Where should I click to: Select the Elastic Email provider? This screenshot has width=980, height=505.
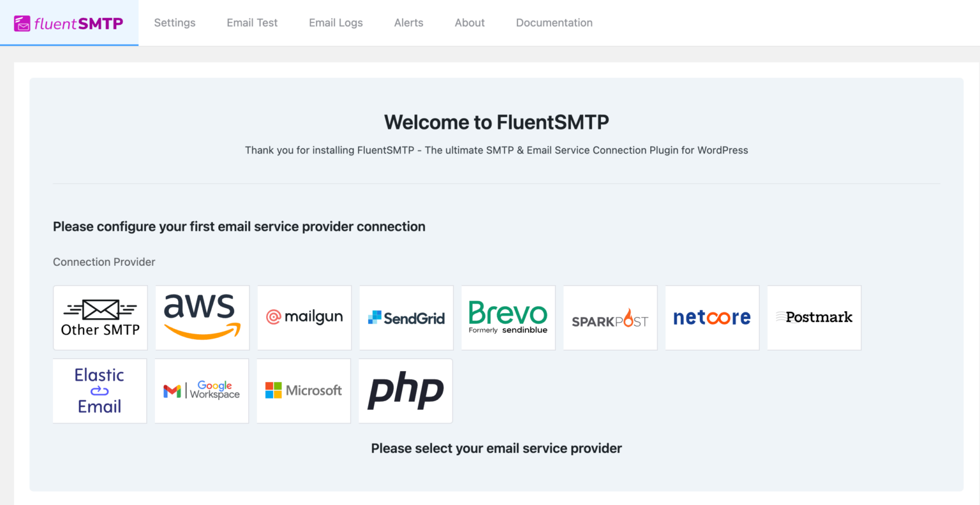100,390
